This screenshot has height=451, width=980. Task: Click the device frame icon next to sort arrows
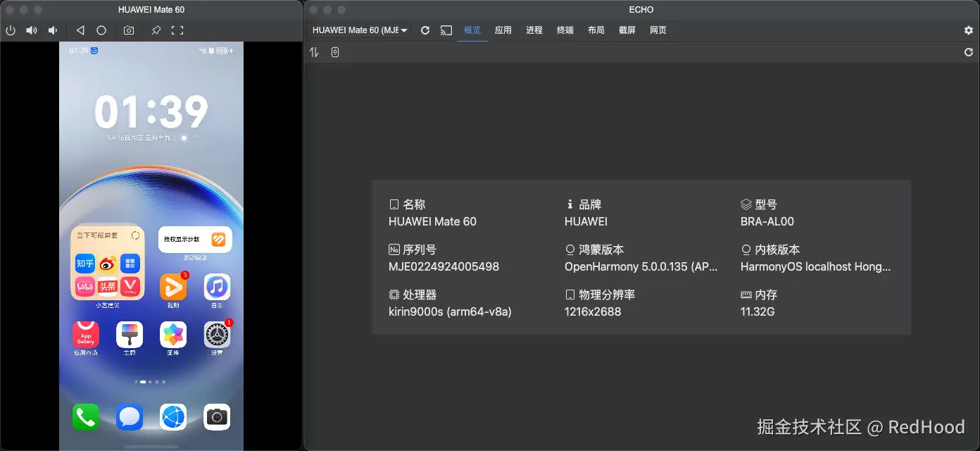pyautogui.click(x=335, y=51)
